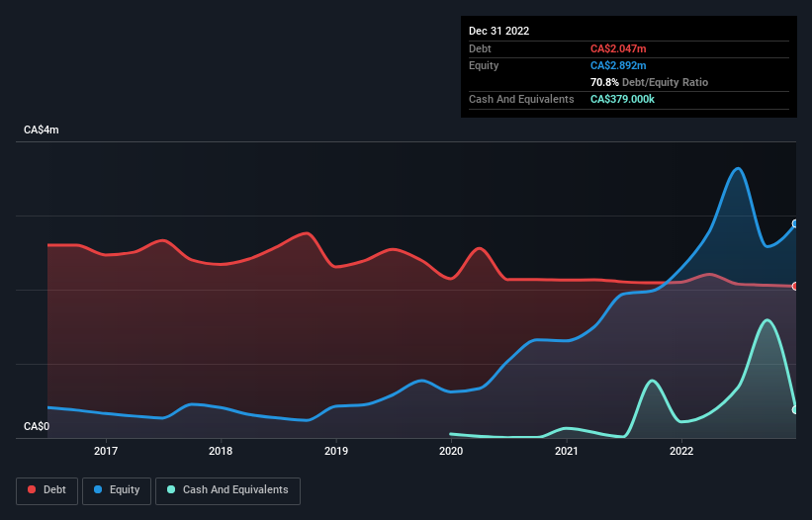812x520 pixels.
Task: Click the Dec 31 2022 tooltip date
Action: (499, 31)
